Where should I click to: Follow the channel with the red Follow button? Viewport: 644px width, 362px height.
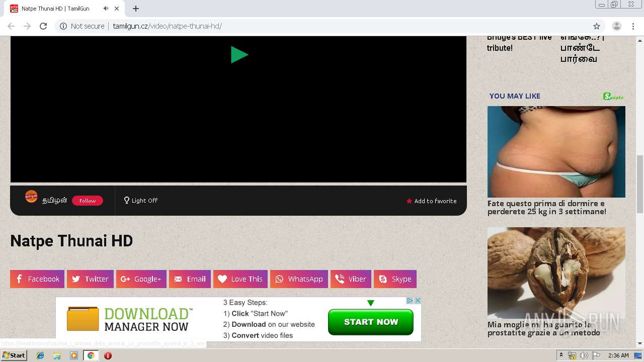click(88, 201)
